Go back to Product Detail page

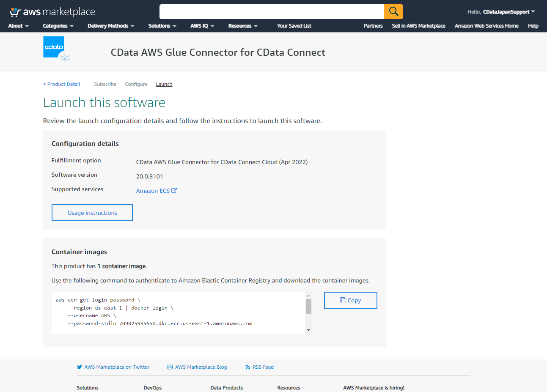62,84
